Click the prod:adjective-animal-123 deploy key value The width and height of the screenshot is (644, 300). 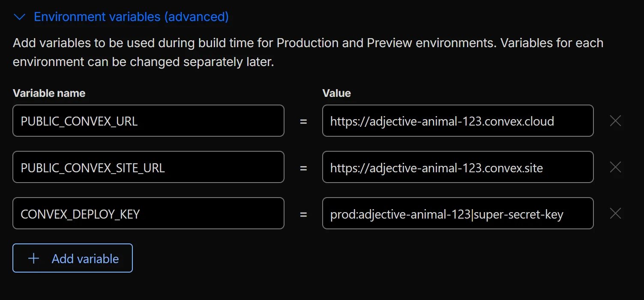(458, 213)
